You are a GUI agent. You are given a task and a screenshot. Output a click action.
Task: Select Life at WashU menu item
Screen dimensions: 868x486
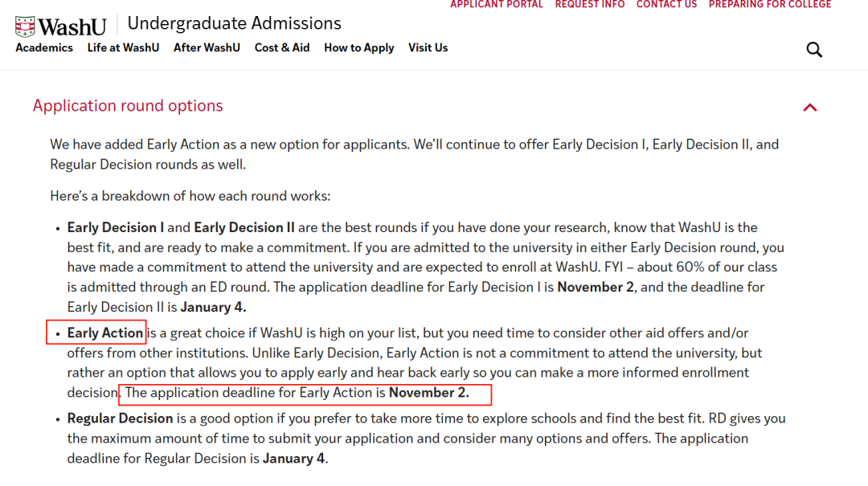tap(123, 47)
